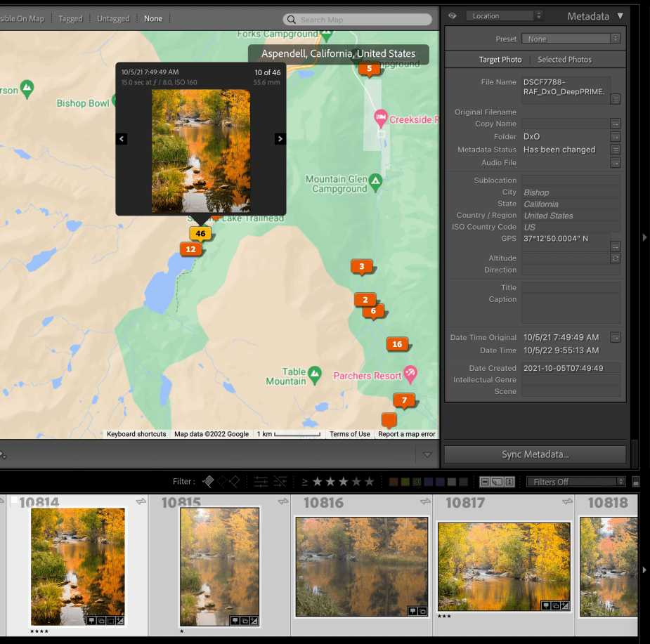Toggle the flagged photos filter flag
The image size is (650, 644).
click(x=209, y=482)
